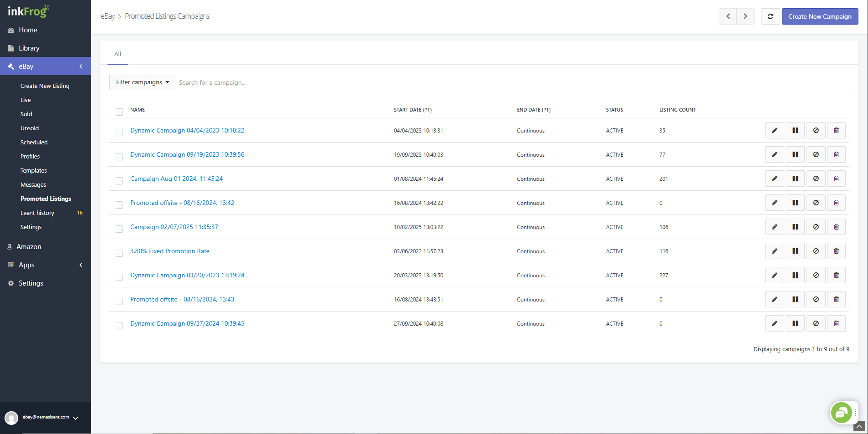Open the main Settings gear item
This screenshot has width=868, height=434.
click(x=31, y=283)
